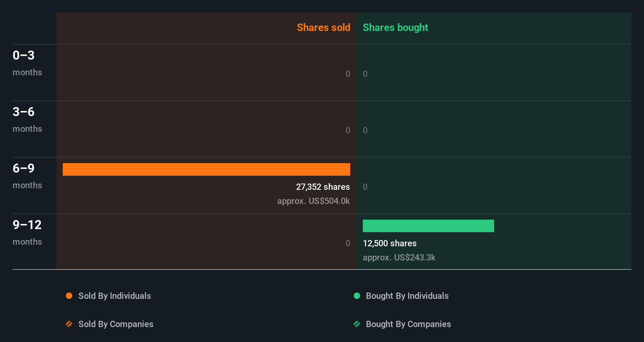The height and width of the screenshot is (342, 644).
Task: Click the sold zero value in 0–3 months row
Action: tap(347, 74)
